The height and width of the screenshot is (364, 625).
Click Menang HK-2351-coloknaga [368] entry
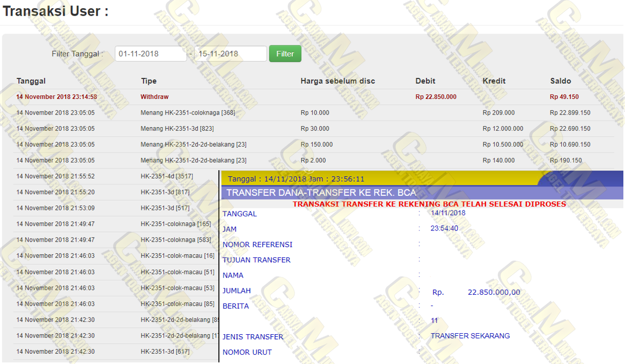coord(187,113)
